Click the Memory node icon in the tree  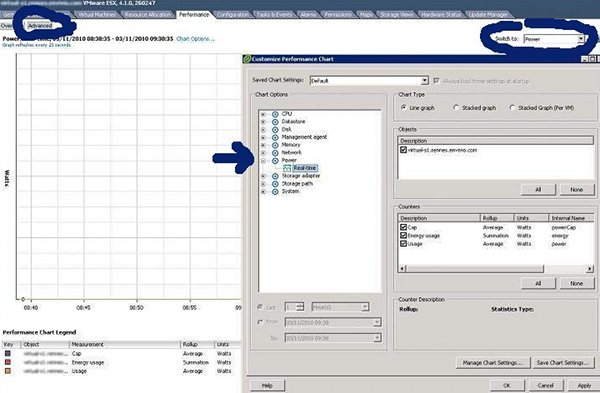coord(275,145)
